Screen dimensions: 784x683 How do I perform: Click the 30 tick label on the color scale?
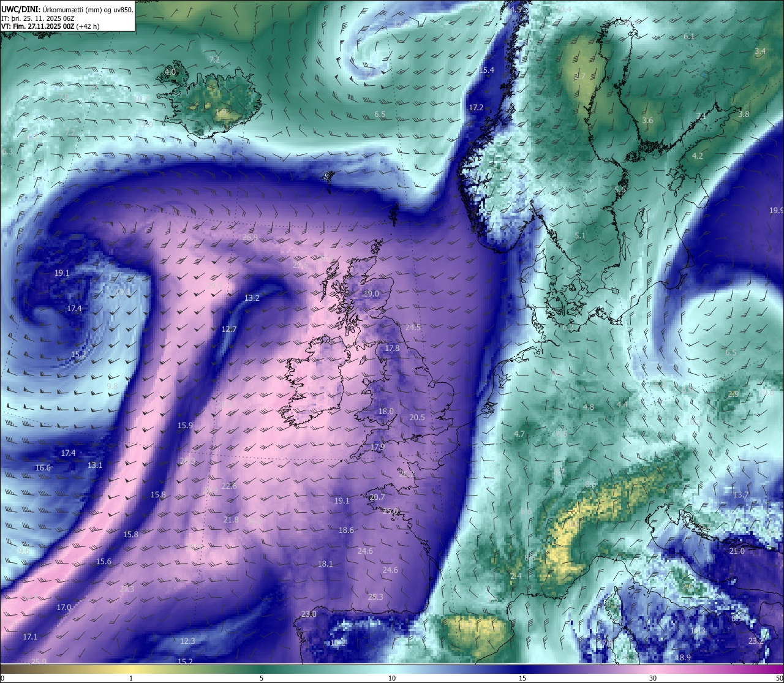point(653,678)
